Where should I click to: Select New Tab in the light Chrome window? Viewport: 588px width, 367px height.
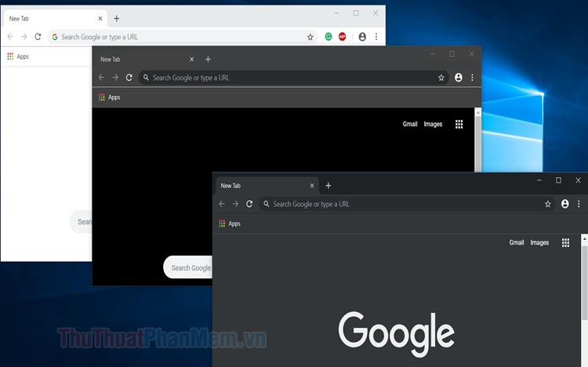point(56,18)
